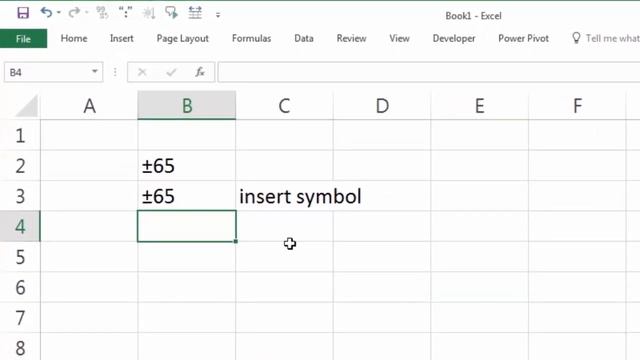Open the View tab
Image resolution: width=640 pixels, height=360 pixels.
tap(399, 38)
